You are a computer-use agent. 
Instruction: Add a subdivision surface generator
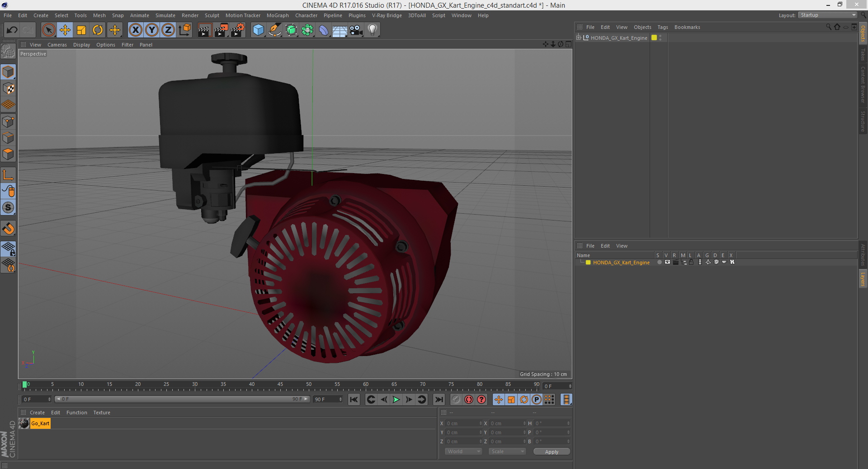point(291,30)
